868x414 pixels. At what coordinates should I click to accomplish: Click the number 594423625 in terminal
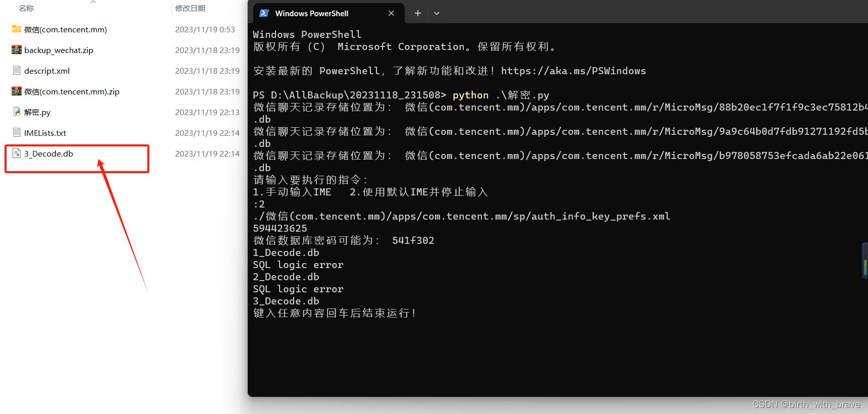pyautogui.click(x=280, y=228)
